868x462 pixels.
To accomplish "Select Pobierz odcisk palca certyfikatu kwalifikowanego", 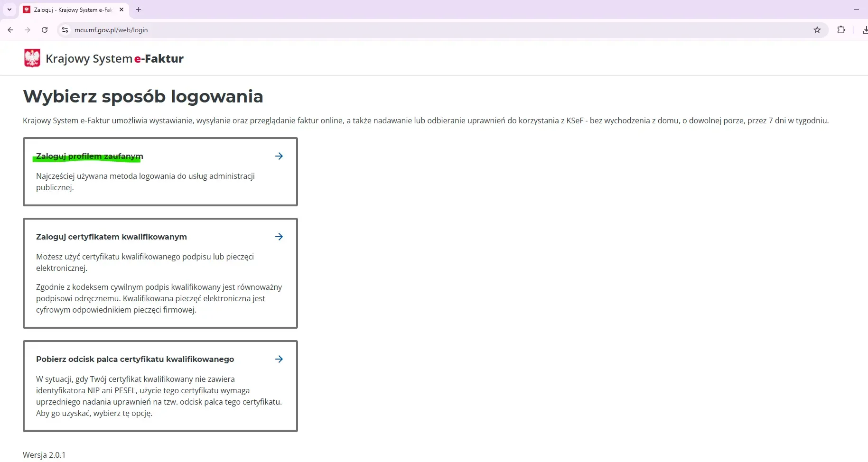I will (135, 359).
